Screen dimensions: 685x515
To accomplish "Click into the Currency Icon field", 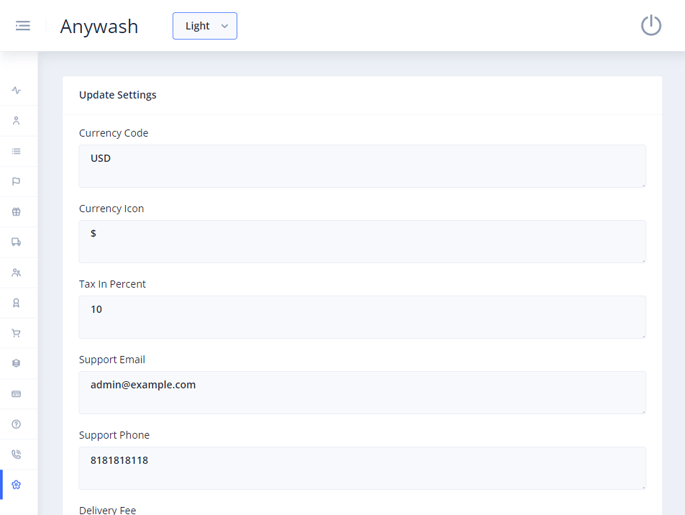I will (362, 241).
